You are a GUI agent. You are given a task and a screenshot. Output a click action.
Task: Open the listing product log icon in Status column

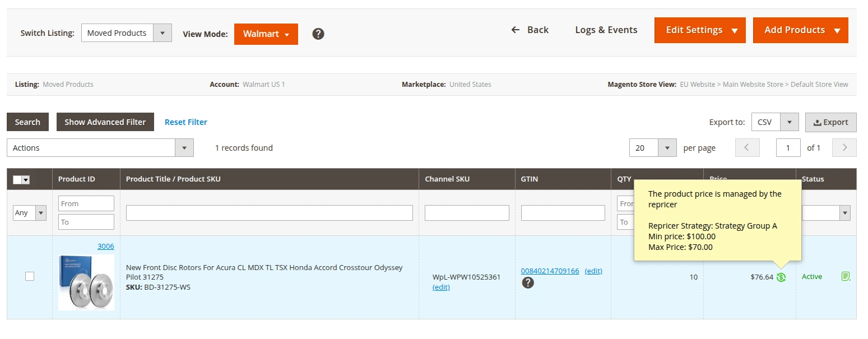846,276
